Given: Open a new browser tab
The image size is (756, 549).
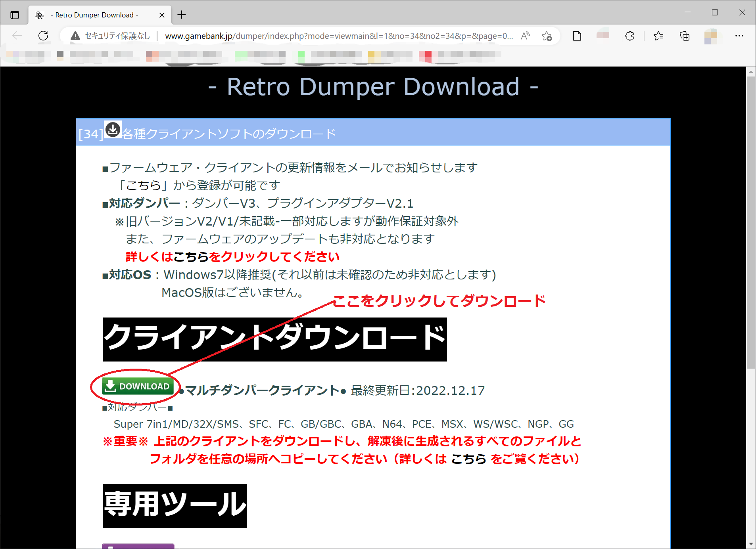Looking at the screenshot, I should click(182, 15).
